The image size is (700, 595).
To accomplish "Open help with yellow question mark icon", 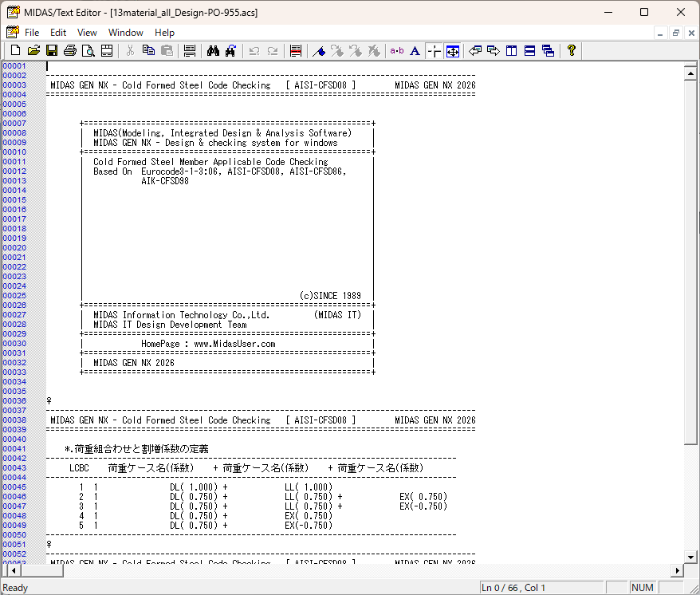I will [572, 51].
